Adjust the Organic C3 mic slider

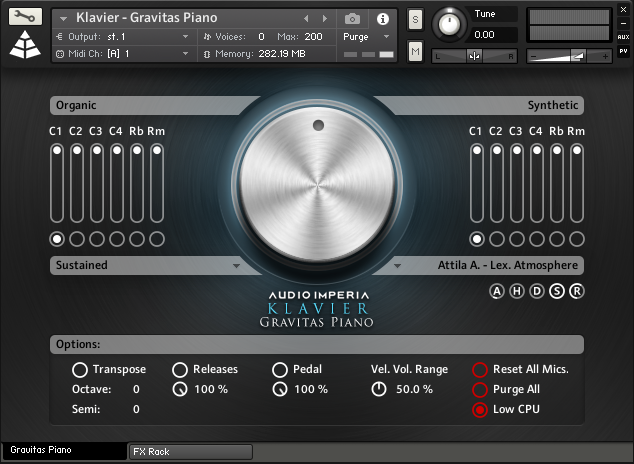(97, 183)
